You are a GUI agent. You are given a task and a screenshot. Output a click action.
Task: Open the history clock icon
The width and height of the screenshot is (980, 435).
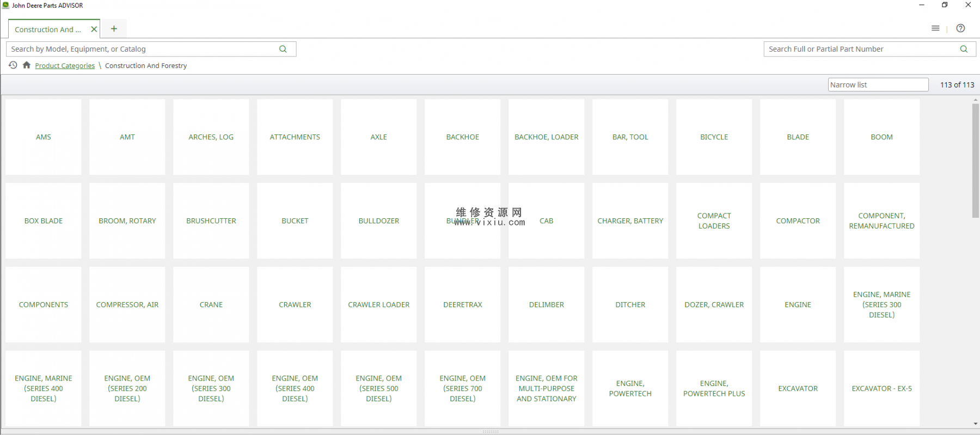tap(13, 65)
